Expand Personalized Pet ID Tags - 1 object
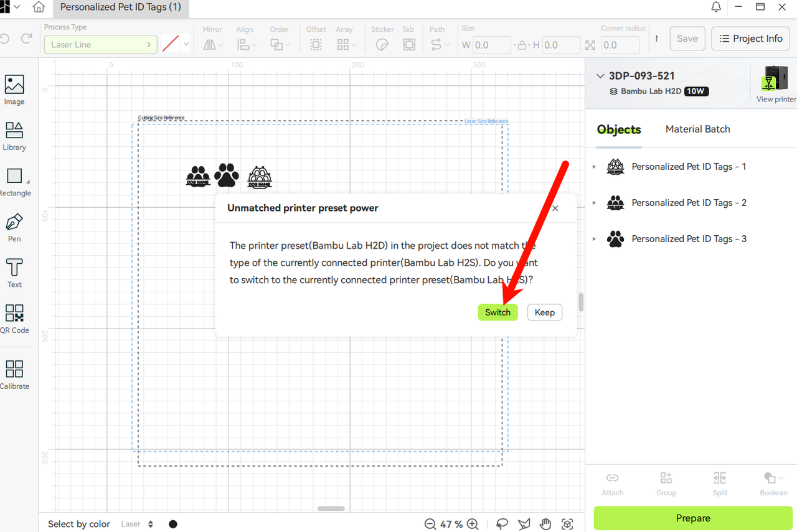Viewport: 797px width, 532px height. point(594,167)
